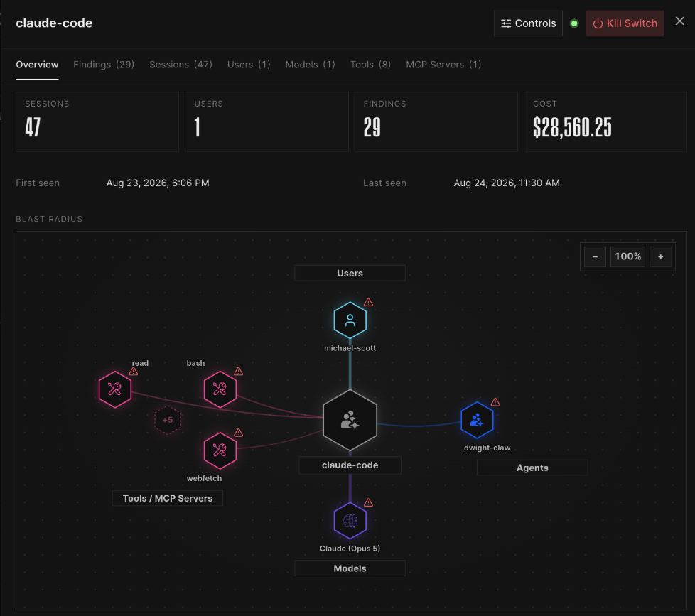The width and height of the screenshot is (695, 616).
Task: Click the claude-code panel title
Action: coord(54,23)
